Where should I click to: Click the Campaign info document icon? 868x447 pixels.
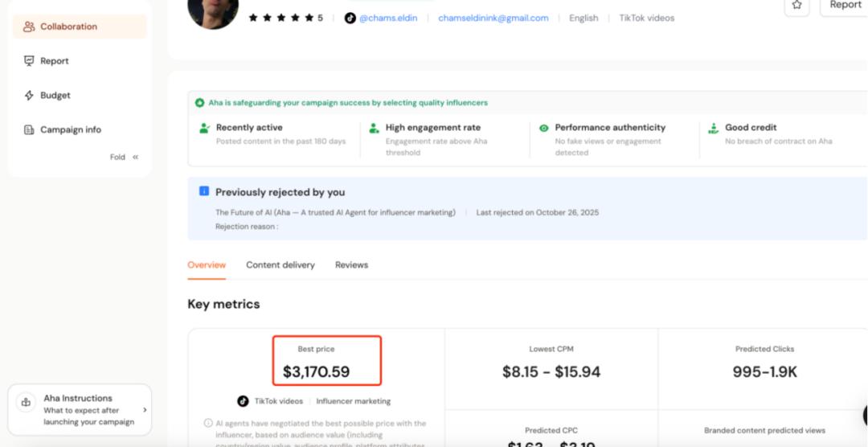pyautogui.click(x=29, y=130)
